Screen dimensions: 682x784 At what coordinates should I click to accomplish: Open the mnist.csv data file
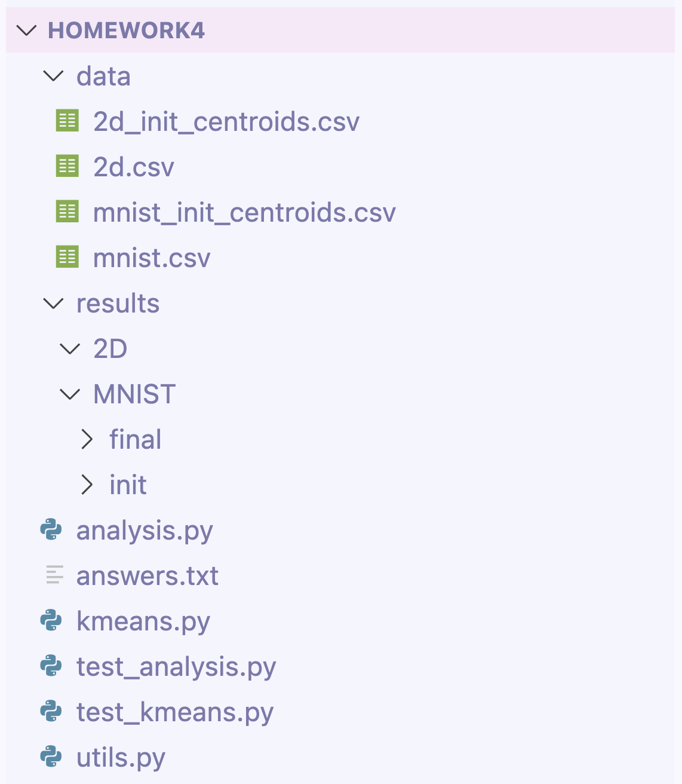152,258
